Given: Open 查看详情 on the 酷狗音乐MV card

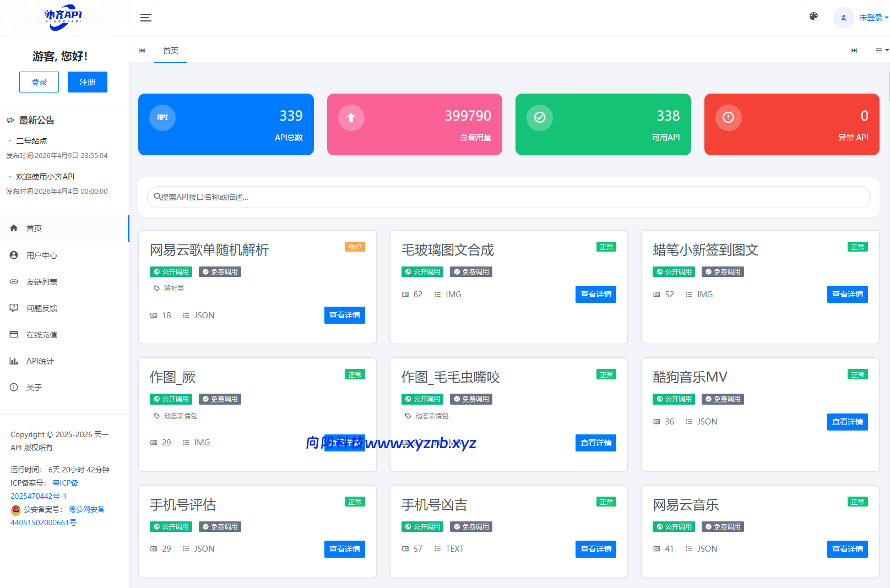Looking at the screenshot, I should pyautogui.click(x=847, y=421).
